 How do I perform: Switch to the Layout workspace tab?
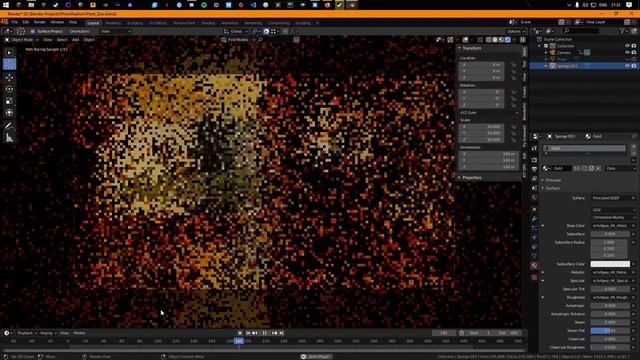[x=93, y=23]
